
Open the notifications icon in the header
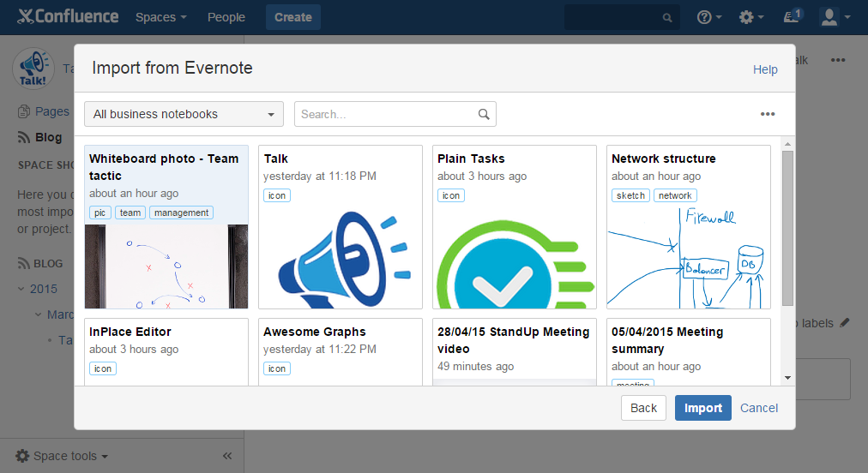(x=793, y=16)
